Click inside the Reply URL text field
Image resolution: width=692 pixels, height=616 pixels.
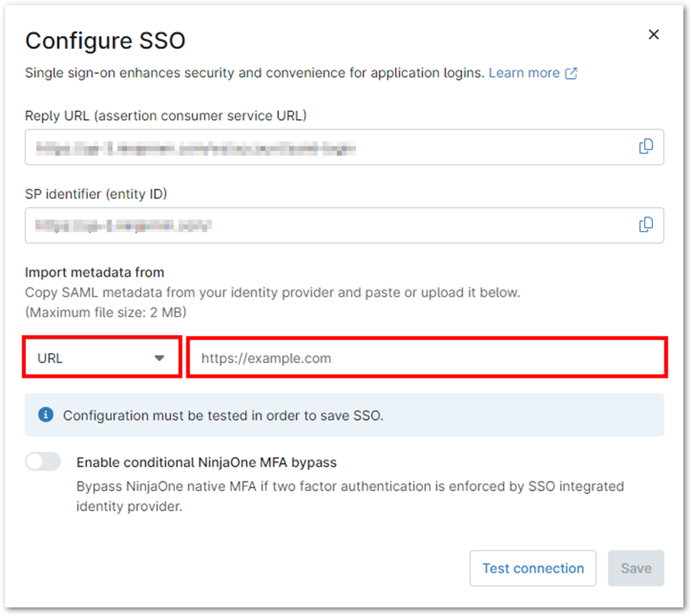pos(328,148)
